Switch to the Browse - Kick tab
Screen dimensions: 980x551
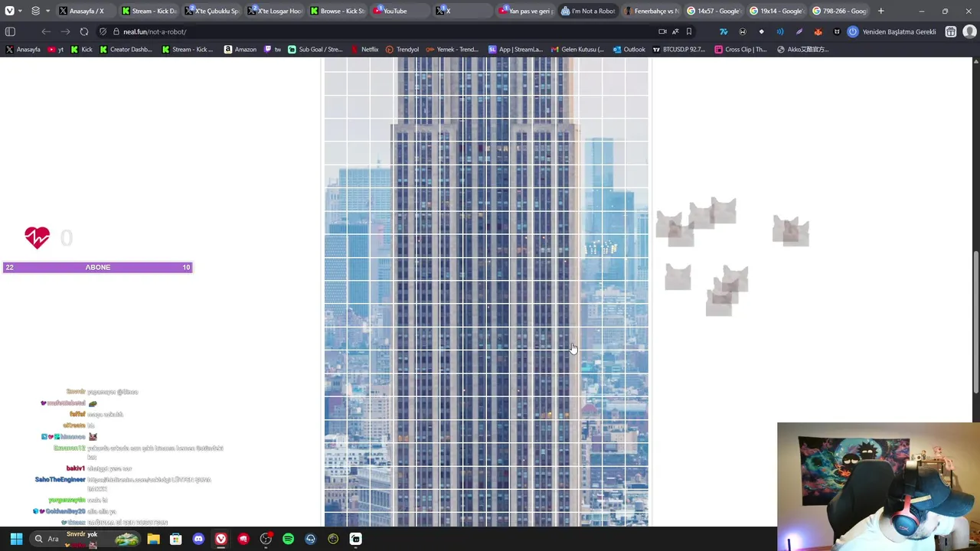coord(337,11)
